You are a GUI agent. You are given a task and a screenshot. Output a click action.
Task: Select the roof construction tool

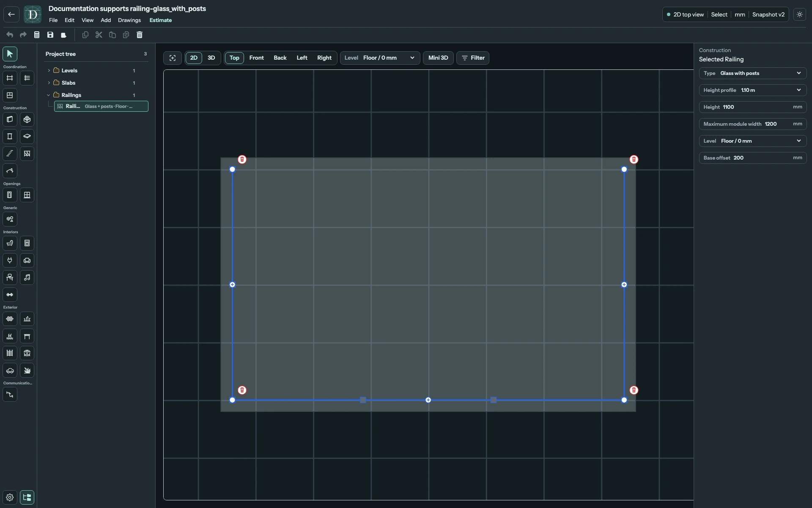coord(10,171)
